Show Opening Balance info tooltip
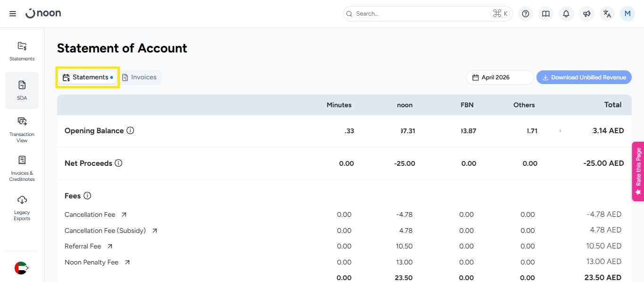This screenshot has height=282, width=644. (130, 130)
